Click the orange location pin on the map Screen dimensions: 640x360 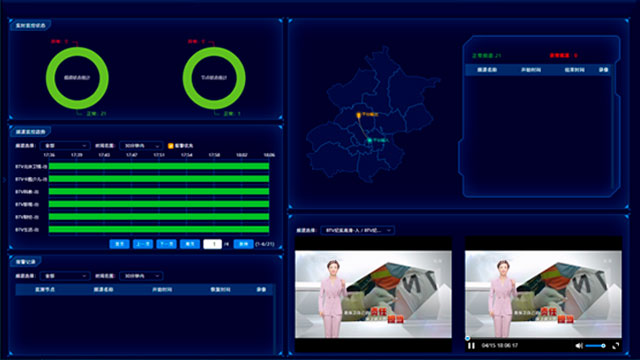tap(358, 115)
